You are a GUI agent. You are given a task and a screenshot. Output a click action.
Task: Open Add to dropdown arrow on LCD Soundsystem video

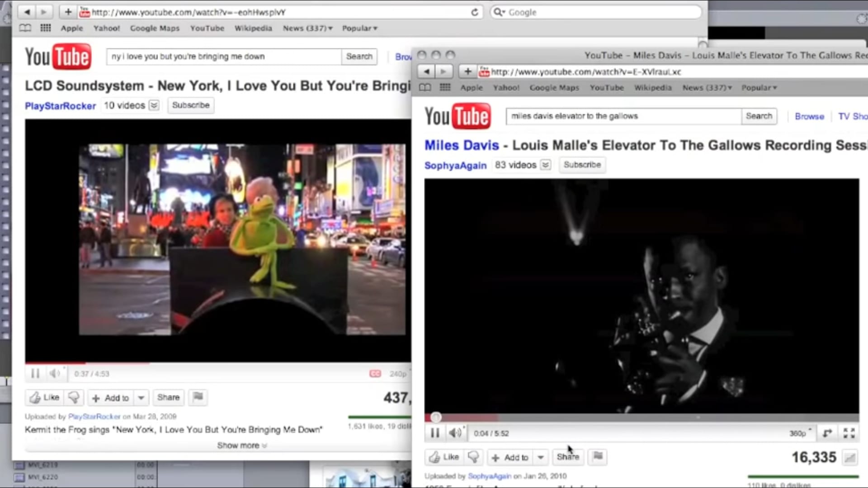141,398
